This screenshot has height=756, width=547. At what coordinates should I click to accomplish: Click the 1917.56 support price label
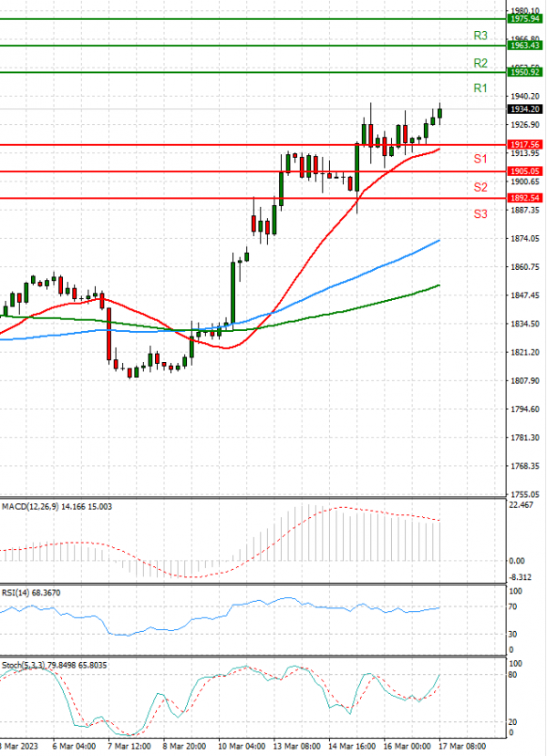525,145
